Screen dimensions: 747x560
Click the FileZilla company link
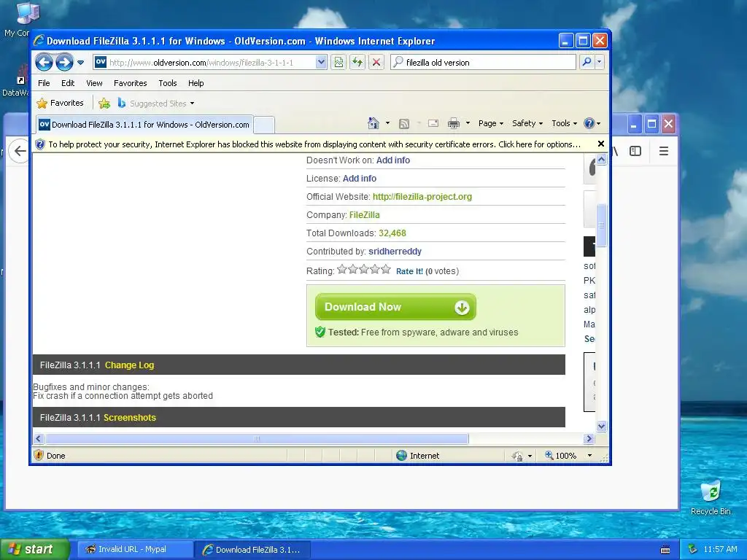pos(365,215)
